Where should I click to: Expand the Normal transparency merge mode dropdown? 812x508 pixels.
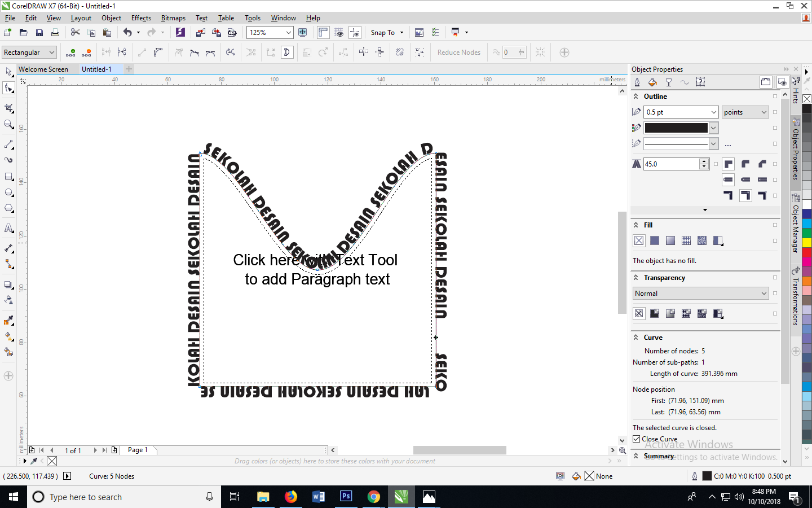pyautogui.click(x=764, y=294)
